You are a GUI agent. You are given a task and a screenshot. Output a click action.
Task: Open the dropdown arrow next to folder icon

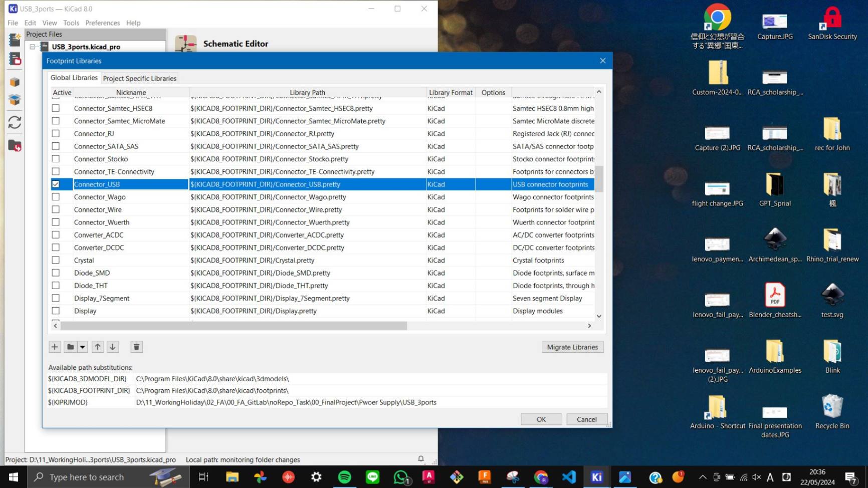[83, 347]
